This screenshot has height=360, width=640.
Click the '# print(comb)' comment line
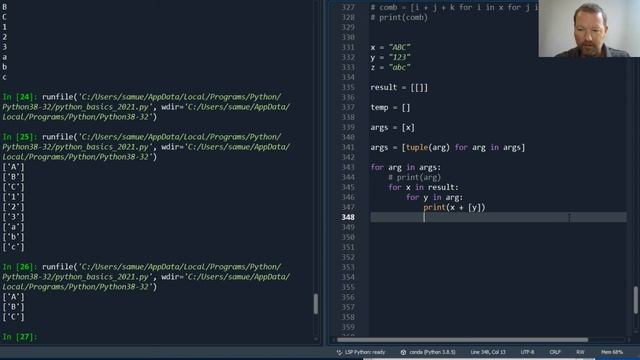point(399,18)
